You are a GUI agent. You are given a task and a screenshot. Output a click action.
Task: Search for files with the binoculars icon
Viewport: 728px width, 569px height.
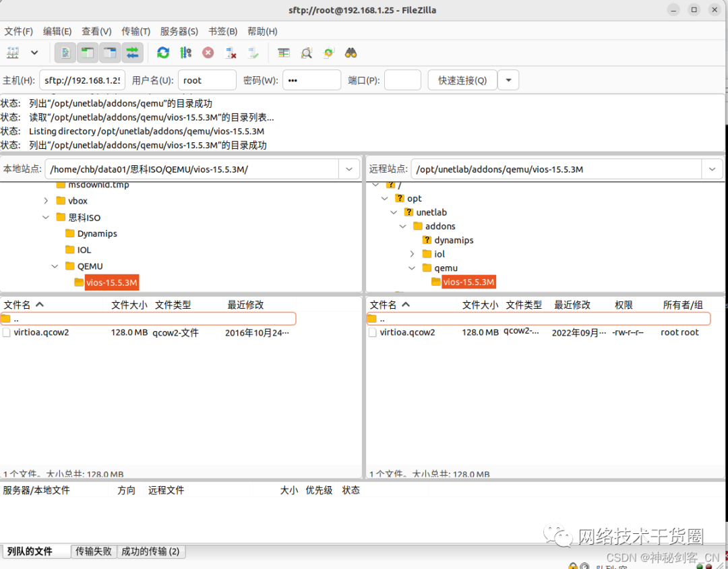[351, 53]
